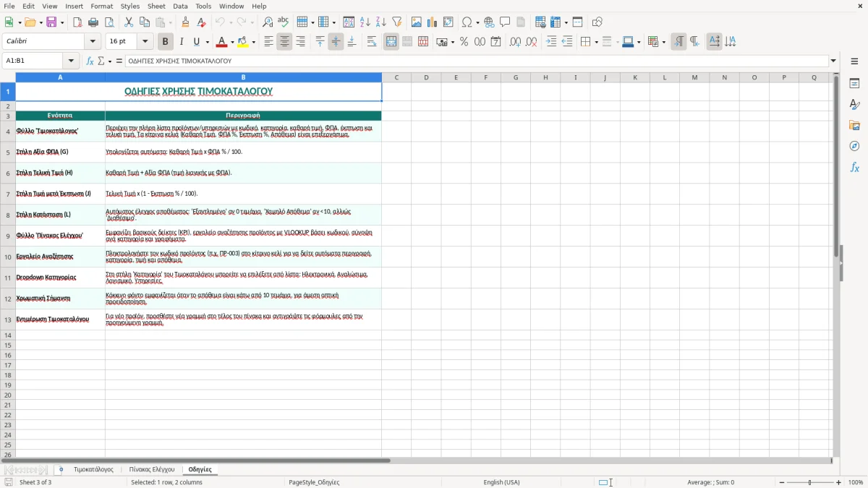The width and height of the screenshot is (868, 488).
Task: Click the Merge and Center Cells icon
Action: pyautogui.click(x=391, y=42)
